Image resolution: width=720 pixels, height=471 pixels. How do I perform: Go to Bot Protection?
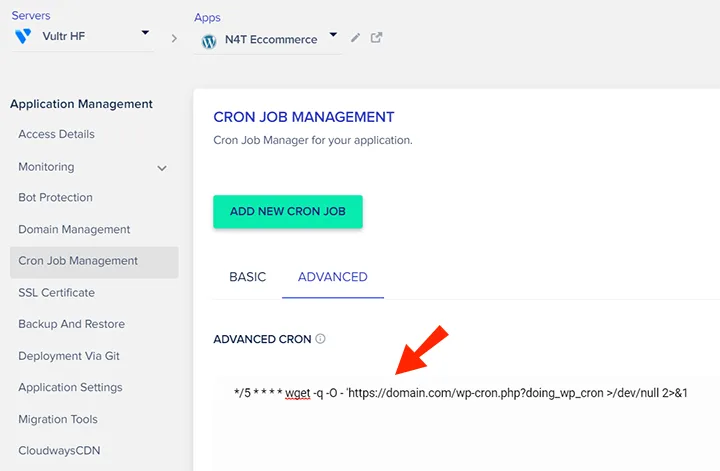click(x=56, y=197)
